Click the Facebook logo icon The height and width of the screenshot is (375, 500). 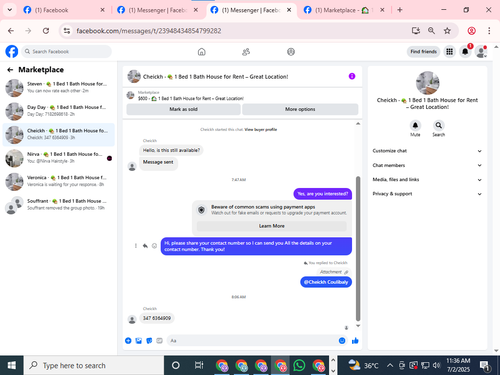tap(12, 52)
